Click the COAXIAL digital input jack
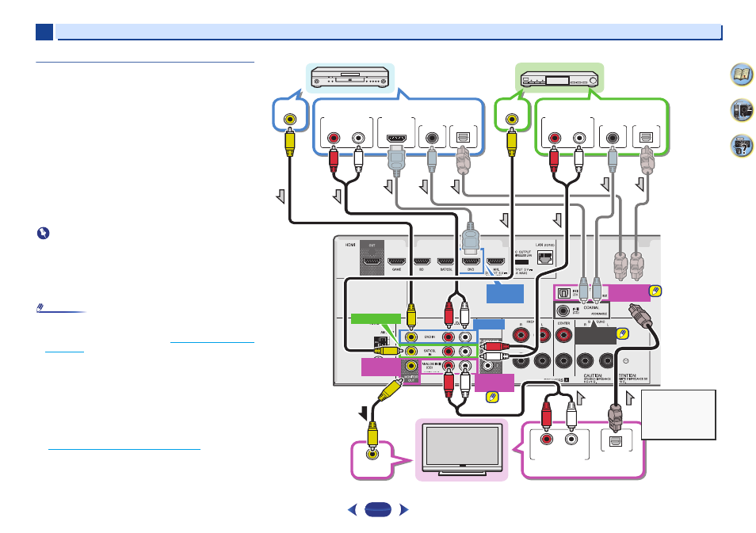Image resolution: width=756 pixels, height=533 pixels. tap(563, 310)
